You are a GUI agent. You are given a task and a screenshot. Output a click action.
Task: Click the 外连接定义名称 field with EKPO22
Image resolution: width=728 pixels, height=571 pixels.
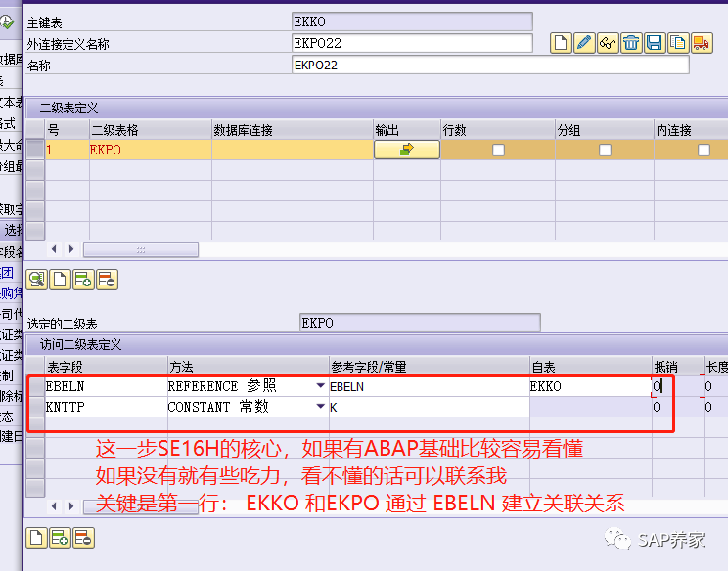412,43
